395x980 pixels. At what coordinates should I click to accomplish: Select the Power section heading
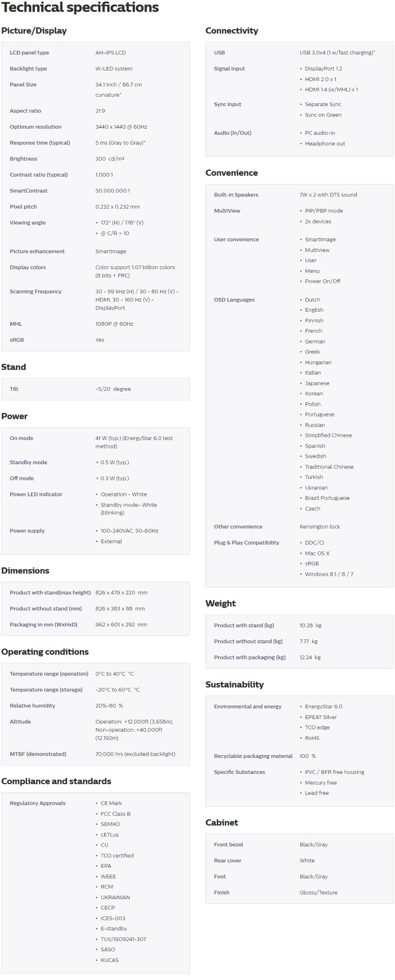pos(14,416)
